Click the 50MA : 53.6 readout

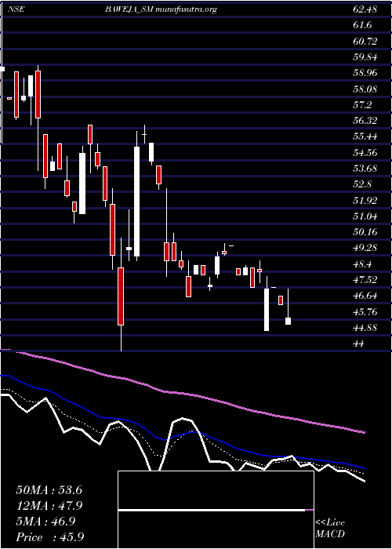tap(49, 490)
